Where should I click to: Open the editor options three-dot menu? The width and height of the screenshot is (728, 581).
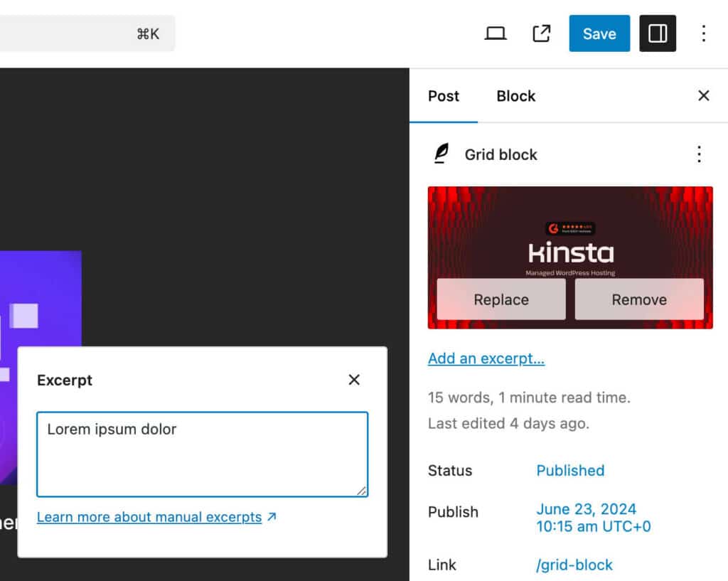click(704, 33)
